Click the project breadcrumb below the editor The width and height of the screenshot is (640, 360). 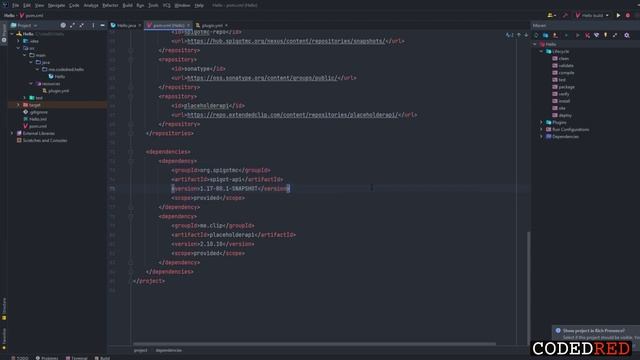140,350
